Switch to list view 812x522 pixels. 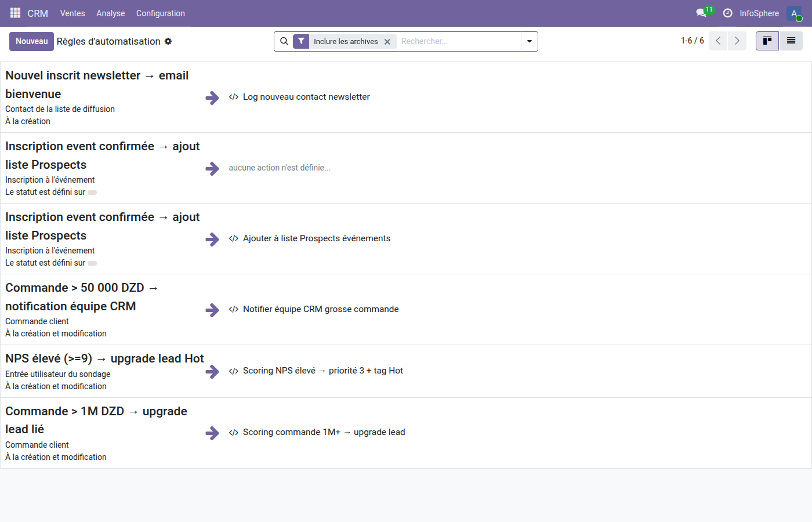coord(791,41)
